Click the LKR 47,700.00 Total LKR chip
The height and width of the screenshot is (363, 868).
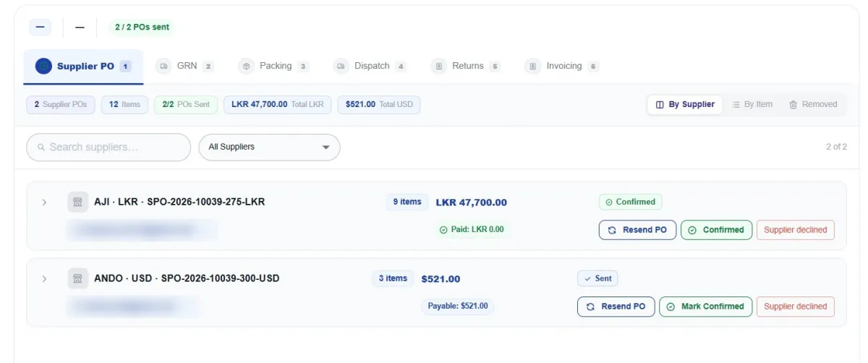coord(278,105)
